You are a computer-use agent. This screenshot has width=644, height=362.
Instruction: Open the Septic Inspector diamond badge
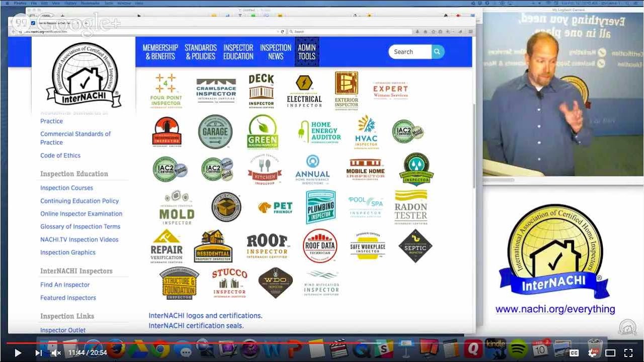pos(416,246)
